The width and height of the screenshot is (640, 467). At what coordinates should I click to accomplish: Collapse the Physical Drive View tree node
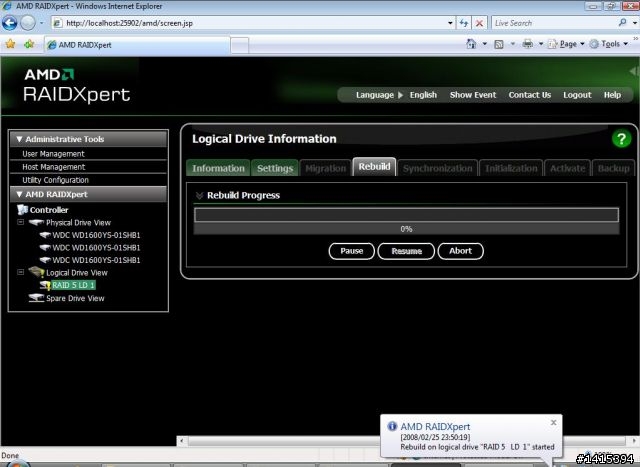(20, 222)
